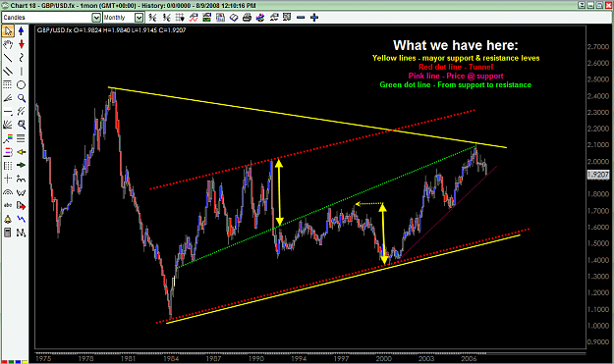Select the parallel channel lines tool
The height and width of the screenshot is (364, 614).
[x=8, y=72]
